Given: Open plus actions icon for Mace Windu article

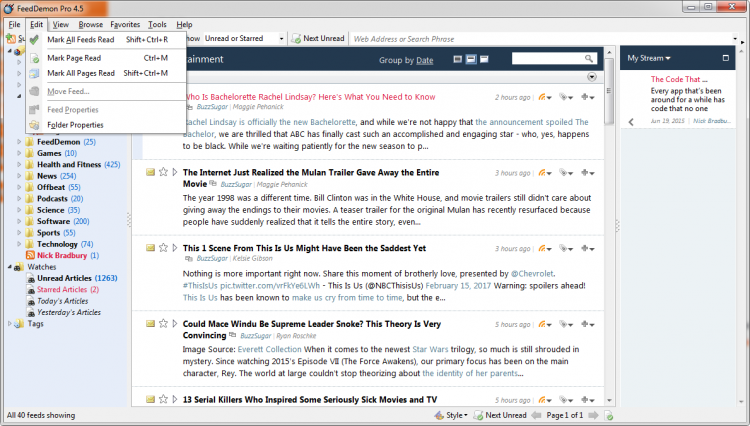Looking at the screenshot, I should click(x=587, y=324).
